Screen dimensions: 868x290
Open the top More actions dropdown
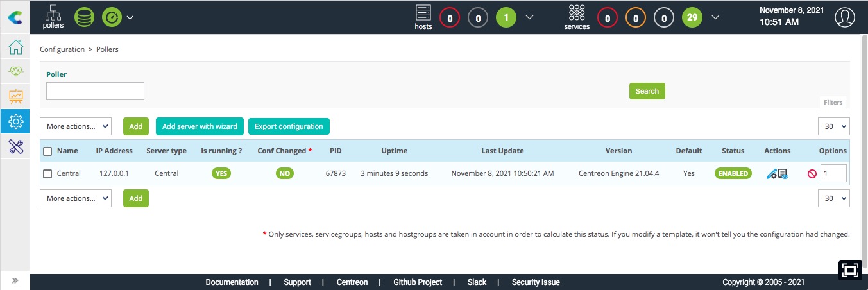[x=76, y=126]
